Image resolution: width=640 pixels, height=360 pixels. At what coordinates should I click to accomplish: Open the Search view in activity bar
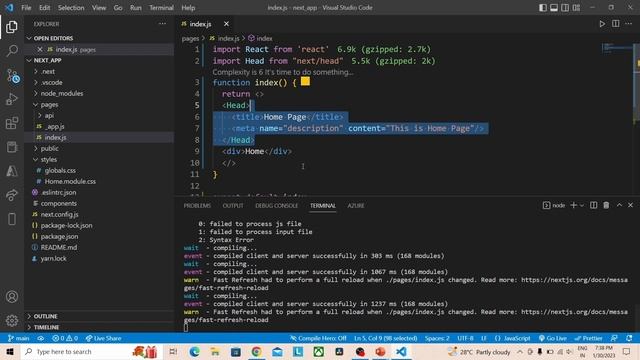click(x=12, y=51)
